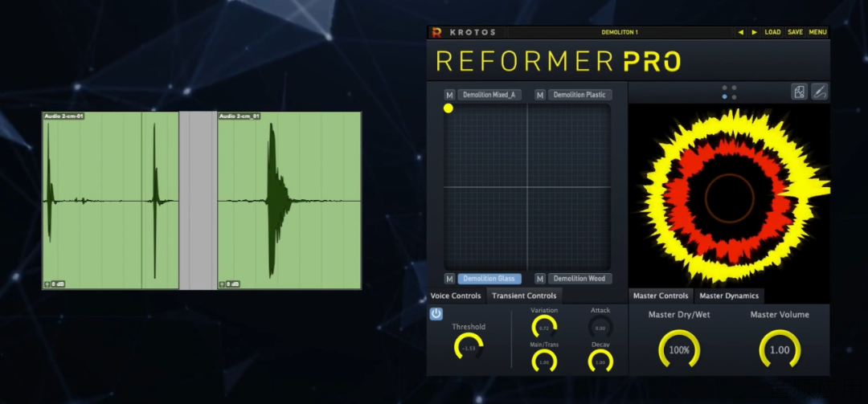The image size is (868, 404).
Task: Click the circular waveform visualizer display
Action: tap(729, 197)
